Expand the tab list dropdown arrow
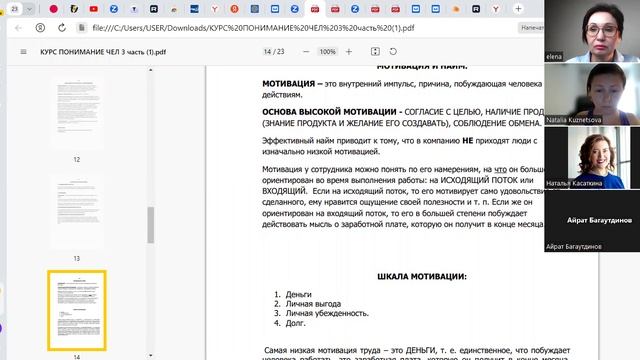The image size is (640, 360). 29,9
